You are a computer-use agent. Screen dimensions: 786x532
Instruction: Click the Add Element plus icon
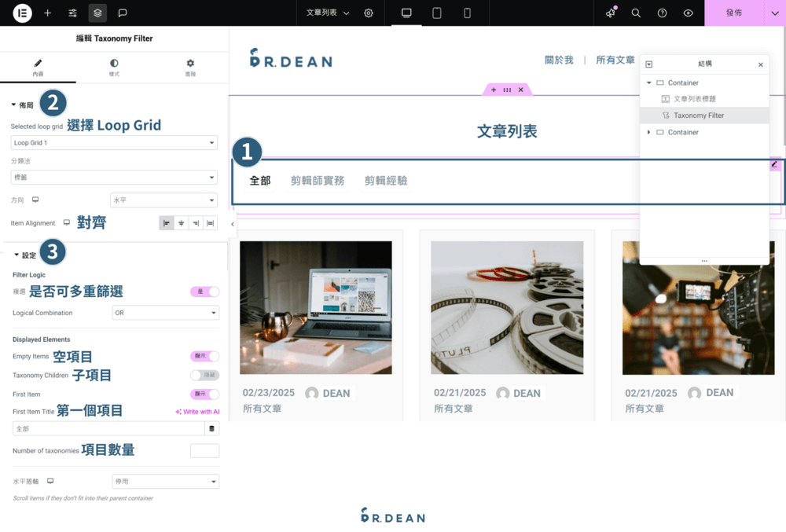pyautogui.click(x=49, y=13)
